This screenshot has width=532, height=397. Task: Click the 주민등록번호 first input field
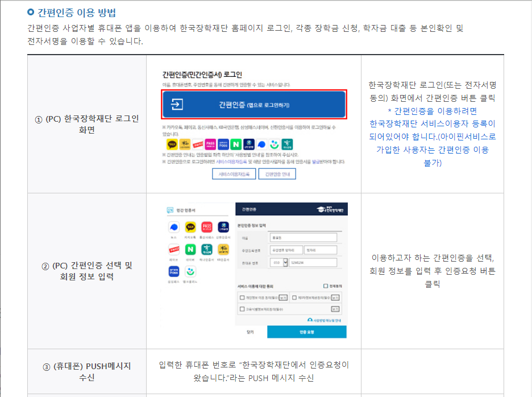(x=286, y=250)
